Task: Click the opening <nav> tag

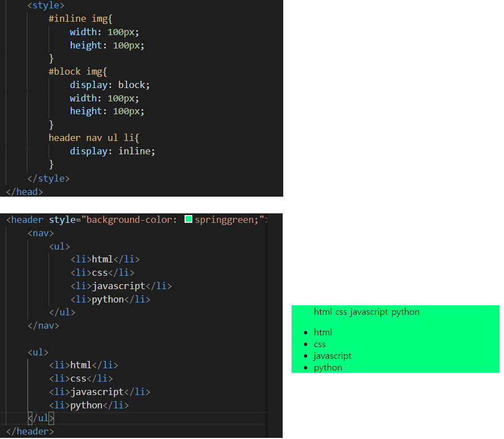Action: click(x=41, y=233)
